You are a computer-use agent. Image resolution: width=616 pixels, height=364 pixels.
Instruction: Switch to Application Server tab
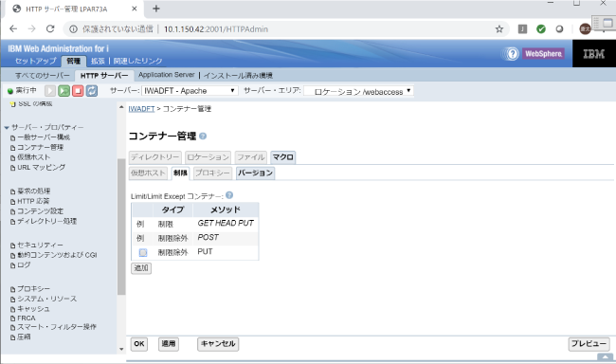(x=166, y=75)
